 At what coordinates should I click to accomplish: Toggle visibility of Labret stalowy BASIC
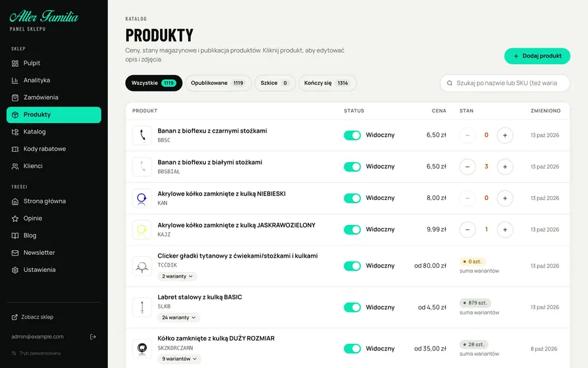[352, 307]
